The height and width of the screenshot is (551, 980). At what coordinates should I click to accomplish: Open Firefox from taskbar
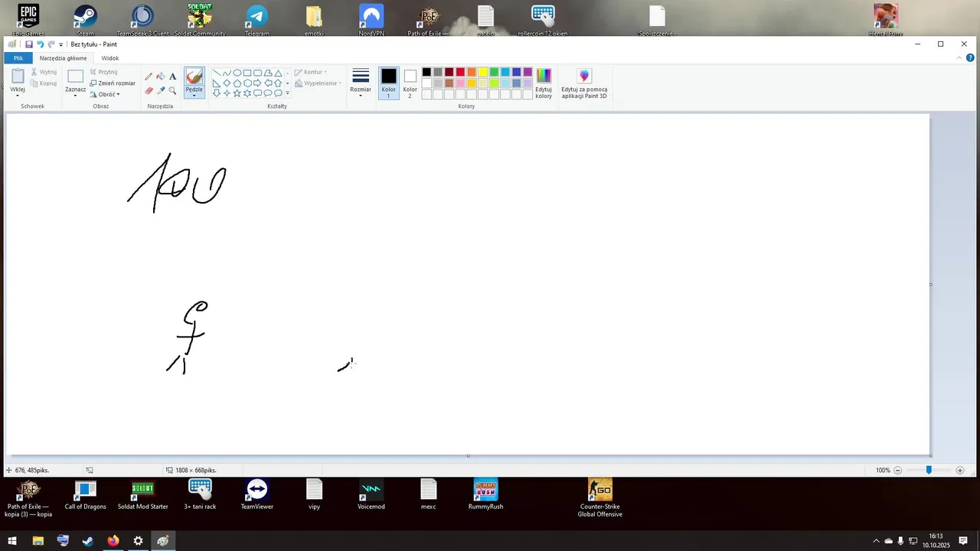click(x=113, y=541)
